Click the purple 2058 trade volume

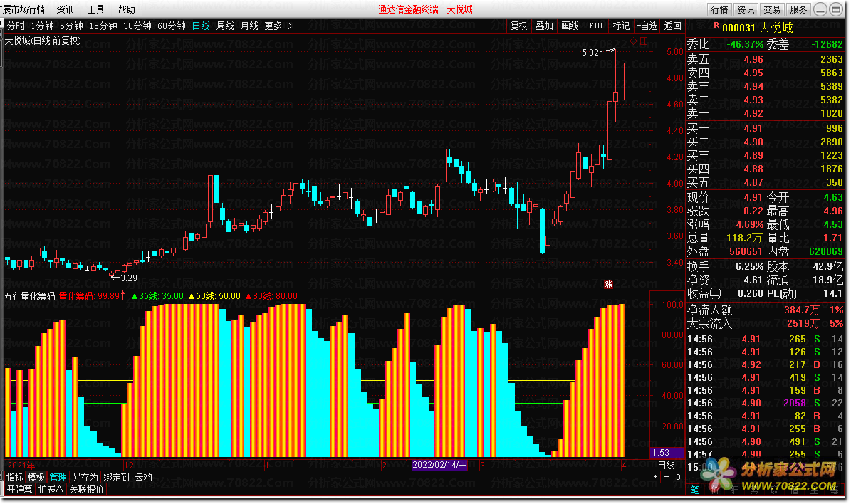pos(795,403)
